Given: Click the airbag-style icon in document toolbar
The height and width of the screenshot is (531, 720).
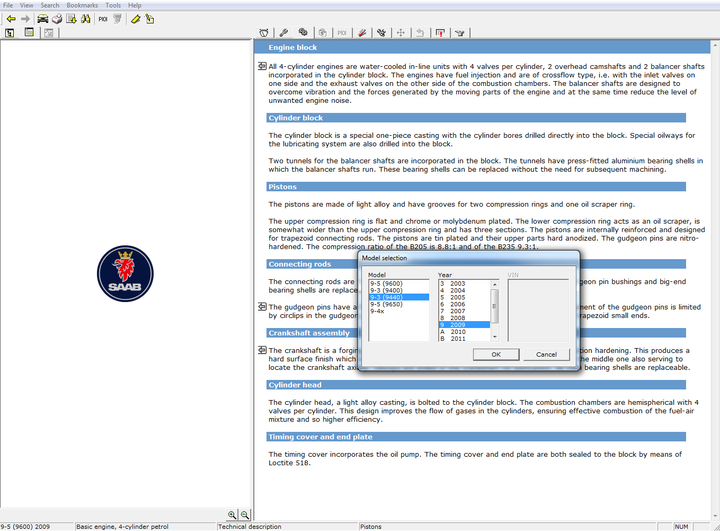Looking at the screenshot, I should [264, 33].
